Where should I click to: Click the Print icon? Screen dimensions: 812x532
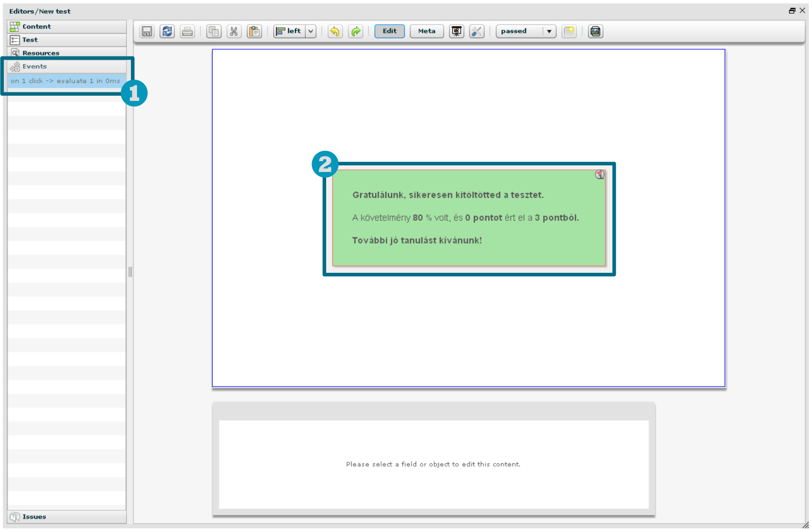[188, 31]
